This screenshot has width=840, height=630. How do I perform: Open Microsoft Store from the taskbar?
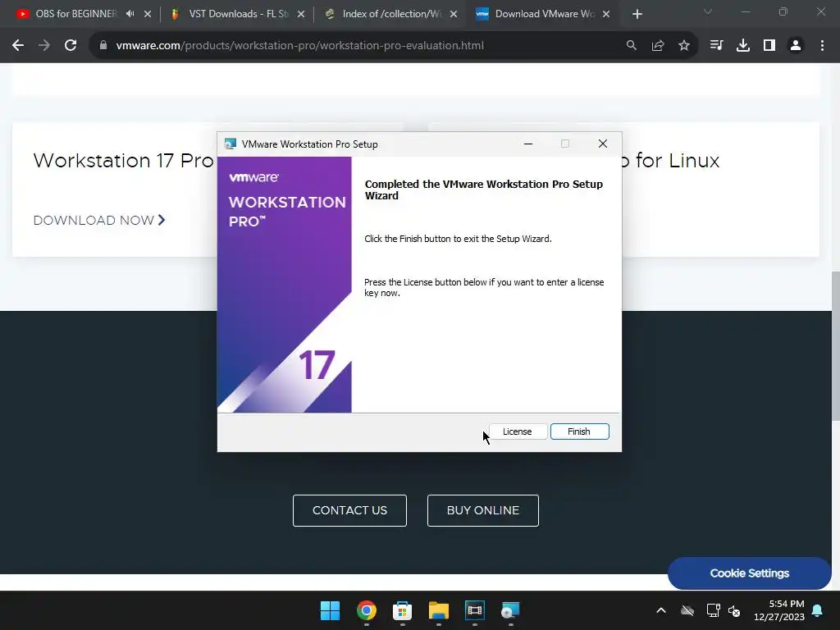pyautogui.click(x=402, y=610)
